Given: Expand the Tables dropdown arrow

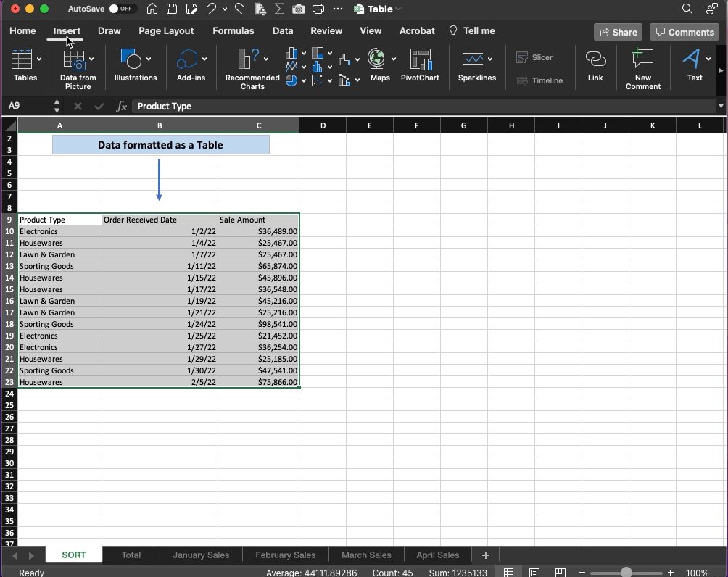Looking at the screenshot, I should coord(39,59).
